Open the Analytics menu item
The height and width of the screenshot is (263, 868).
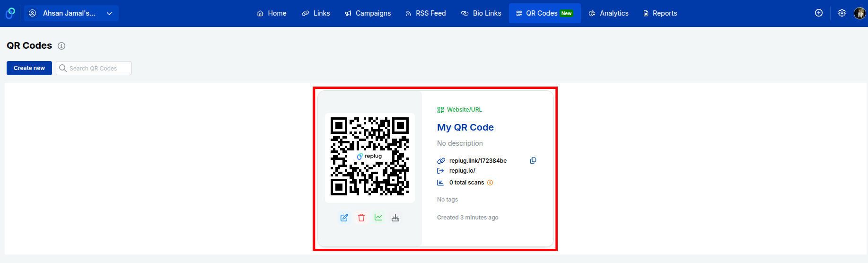[x=609, y=13]
